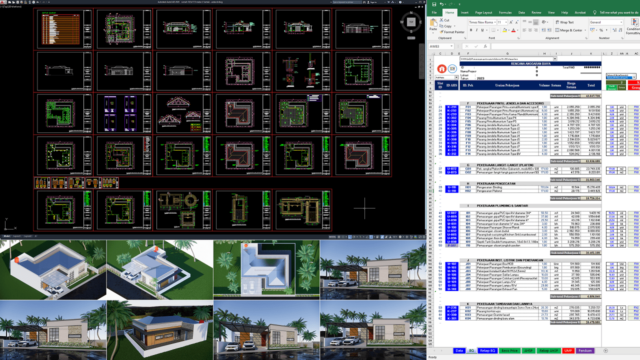Image resolution: width=640 pixels, height=360 pixels.
Task: Open the dropdown in worksheet row 1
Action: 555,59
